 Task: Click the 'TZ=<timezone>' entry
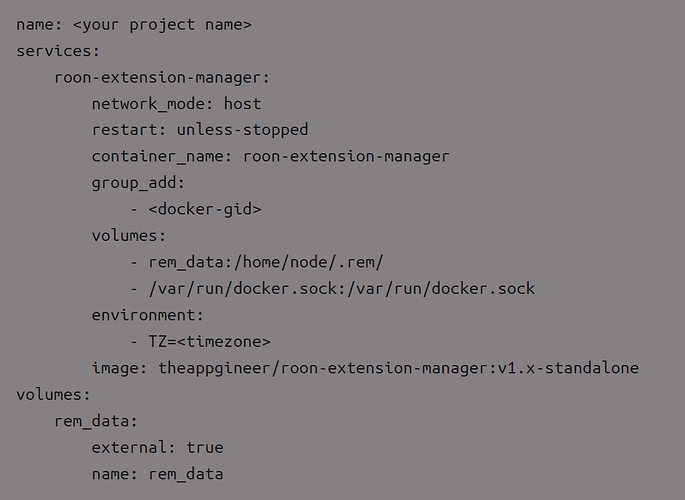(x=209, y=342)
